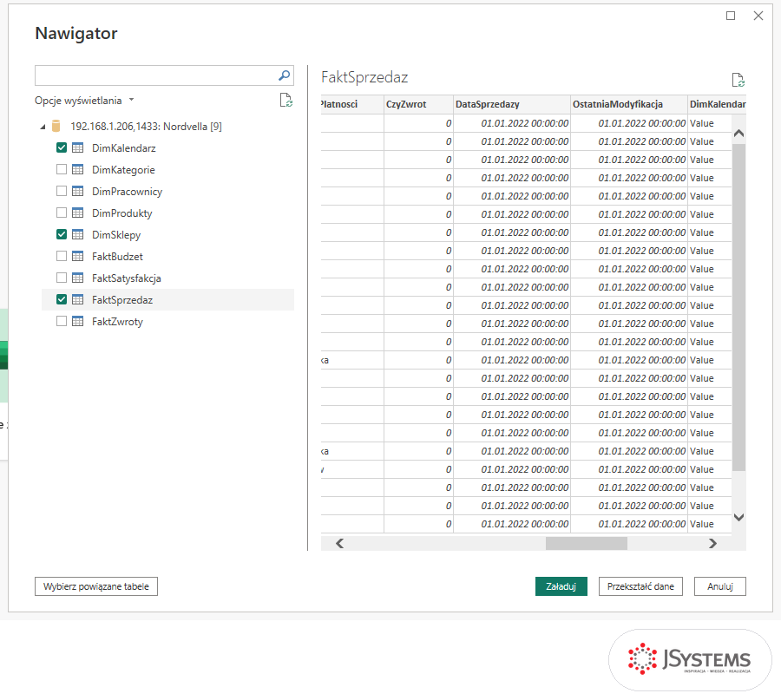Image resolution: width=781 pixels, height=700 pixels.
Task: Close the Nawigator dialog
Action: tap(758, 16)
